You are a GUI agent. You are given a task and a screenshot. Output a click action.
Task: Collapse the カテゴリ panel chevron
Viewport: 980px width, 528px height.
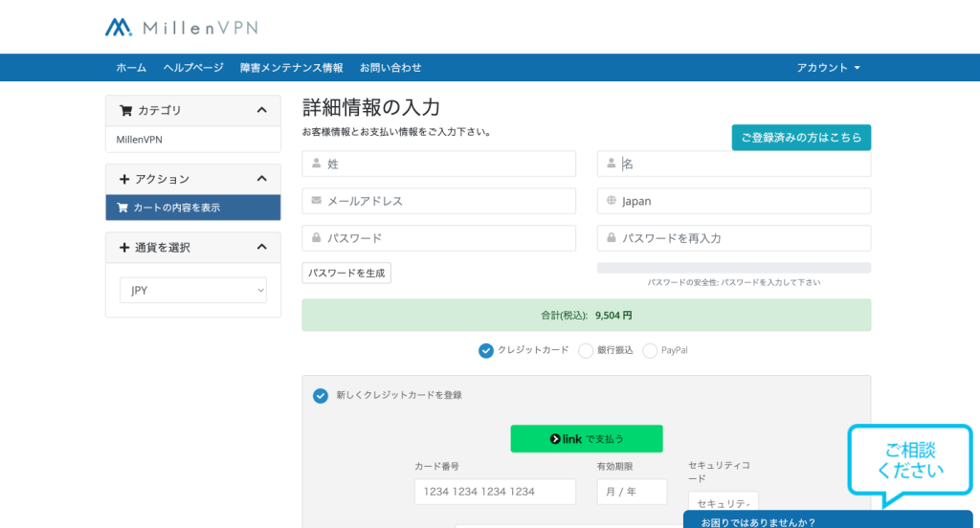click(262, 110)
